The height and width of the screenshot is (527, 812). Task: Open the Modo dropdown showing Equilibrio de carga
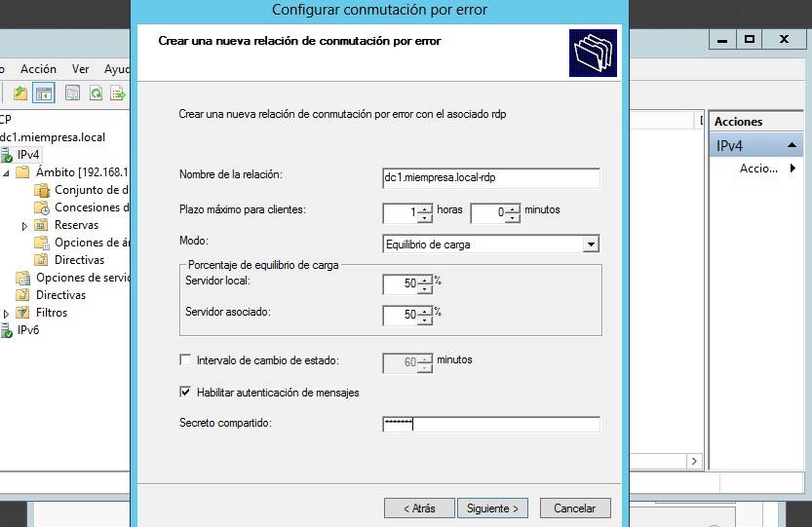point(590,245)
